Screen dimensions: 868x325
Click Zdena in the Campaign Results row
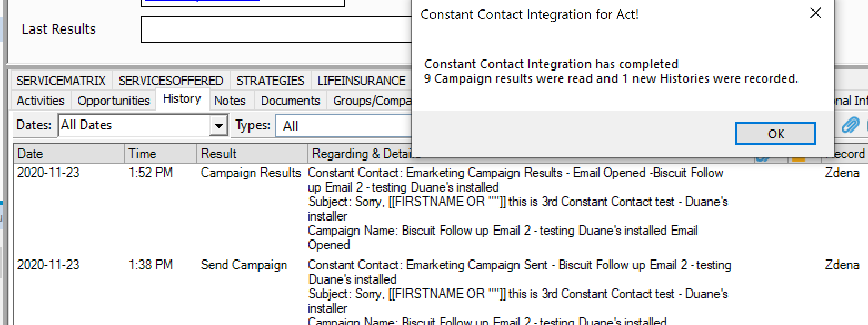click(x=842, y=173)
